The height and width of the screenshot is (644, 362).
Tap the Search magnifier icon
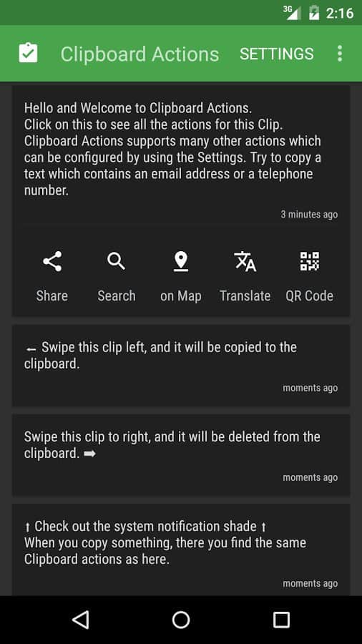(x=116, y=261)
